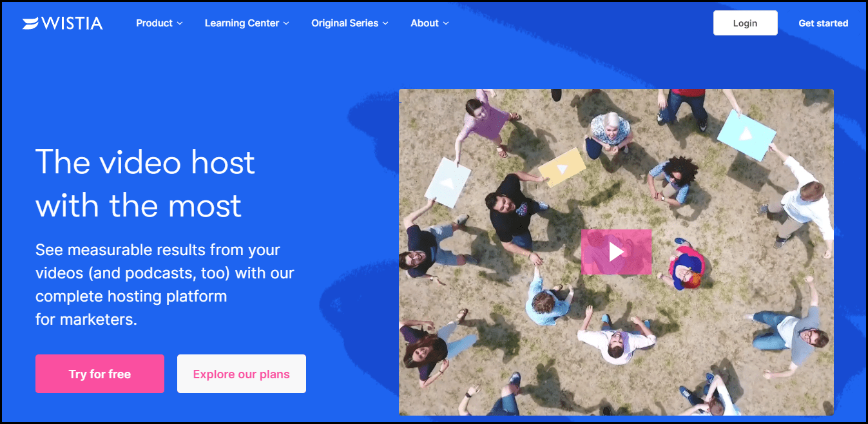The height and width of the screenshot is (424, 868).
Task: Click the Wistia logo in the header
Action: pos(63,23)
